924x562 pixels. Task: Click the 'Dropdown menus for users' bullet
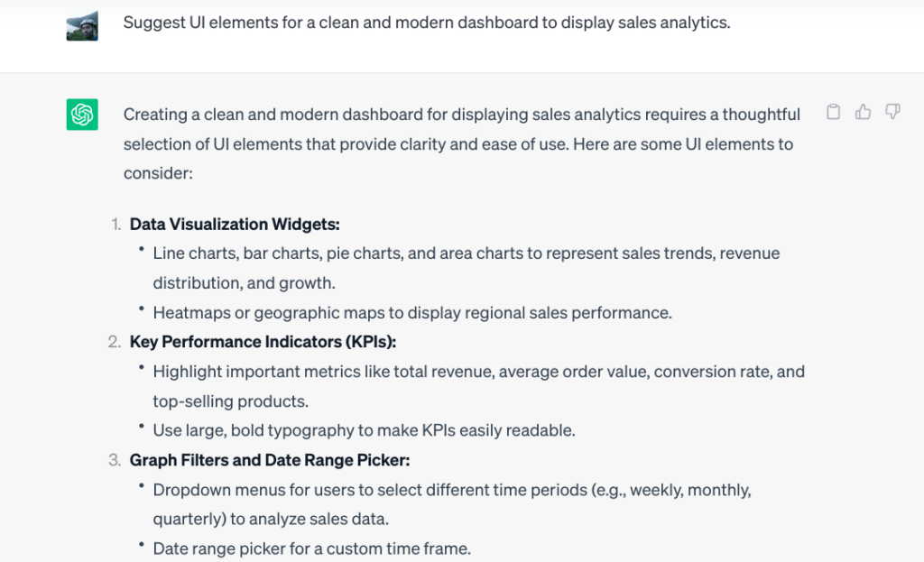click(451, 490)
